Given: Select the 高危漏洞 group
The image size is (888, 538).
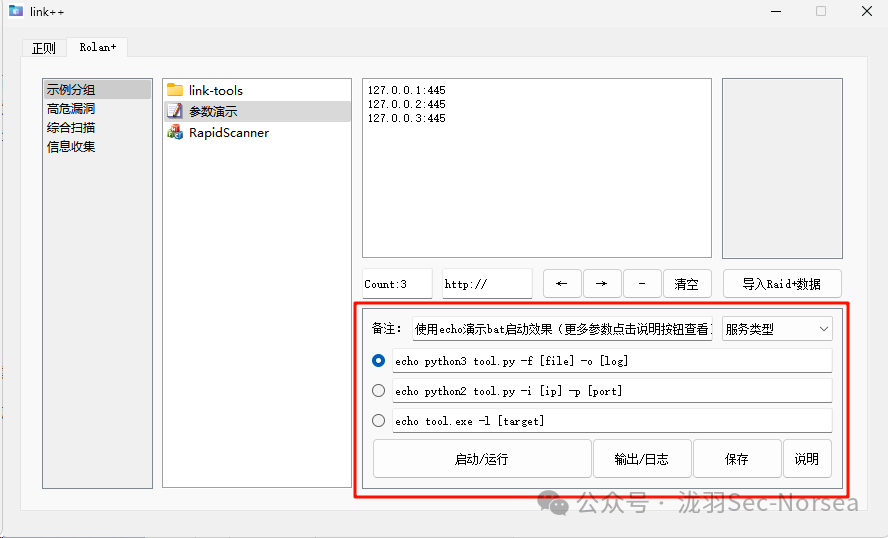Looking at the screenshot, I should (x=71, y=109).
